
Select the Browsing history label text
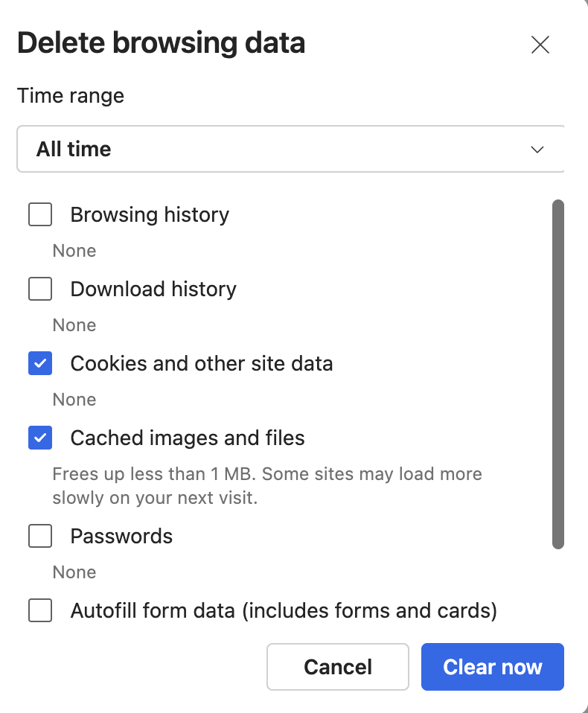[x=150, y=215]
